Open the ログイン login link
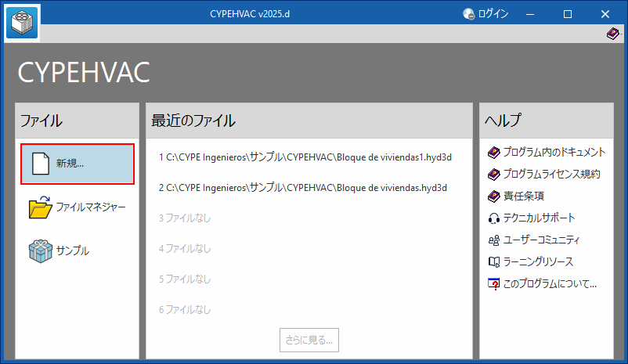 [493, 14]
